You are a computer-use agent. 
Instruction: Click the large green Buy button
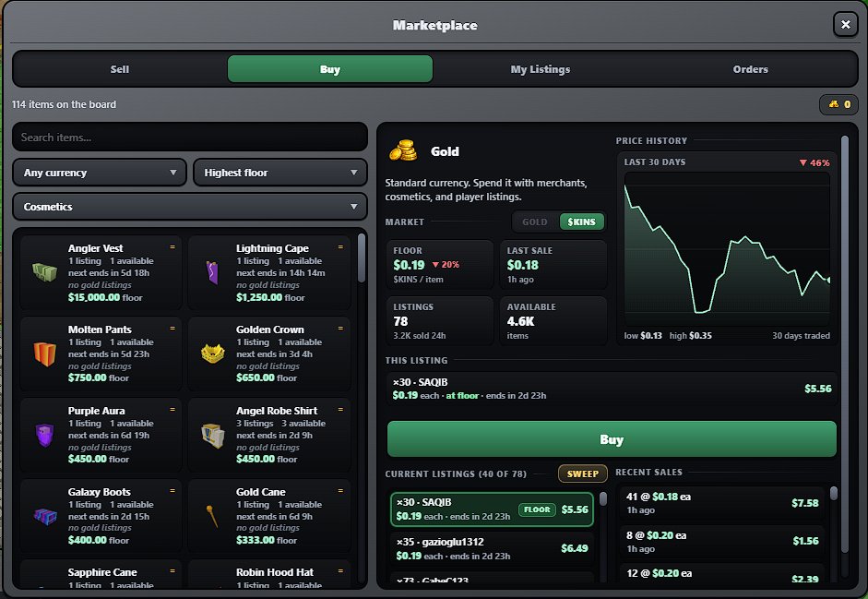tap(612, 439)
